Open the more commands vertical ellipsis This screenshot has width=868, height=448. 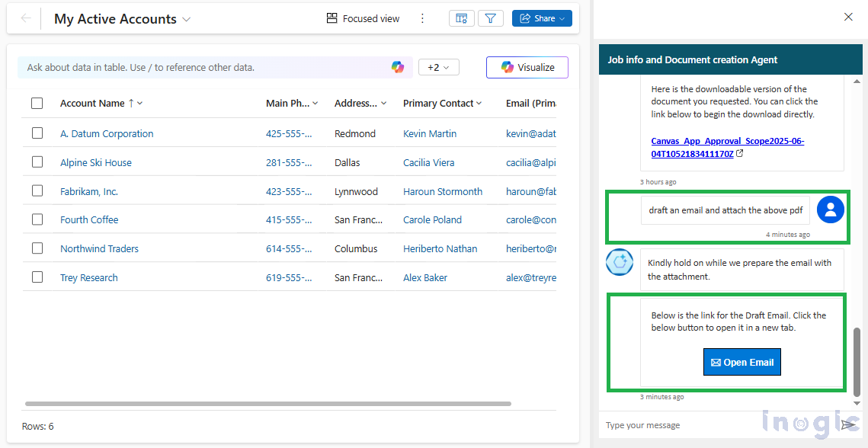click(422, 19)
